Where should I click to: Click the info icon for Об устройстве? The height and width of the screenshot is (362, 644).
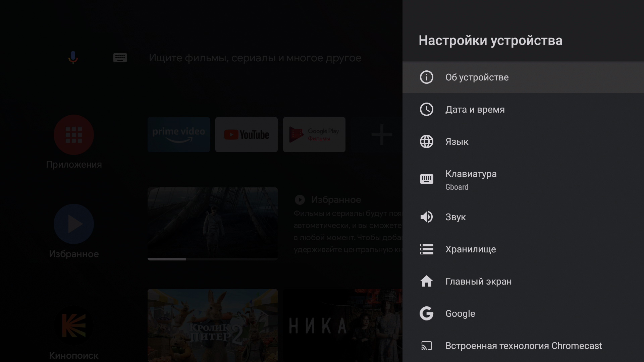point(426,77)
